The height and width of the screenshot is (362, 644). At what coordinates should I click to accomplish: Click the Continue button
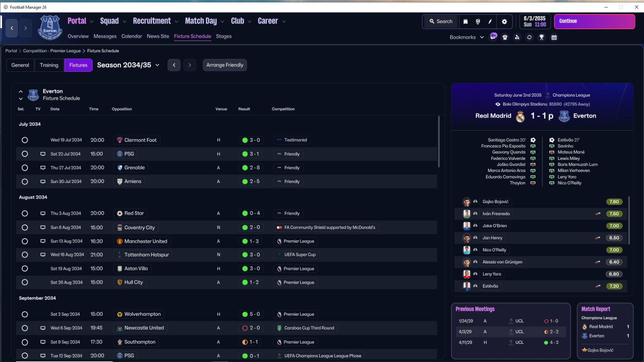coord(595,22)
